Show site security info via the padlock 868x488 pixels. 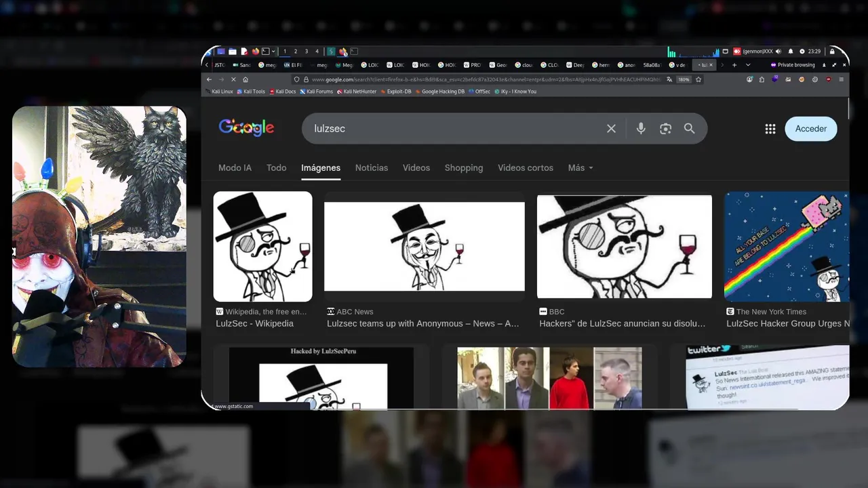click(x=306, y=79)
